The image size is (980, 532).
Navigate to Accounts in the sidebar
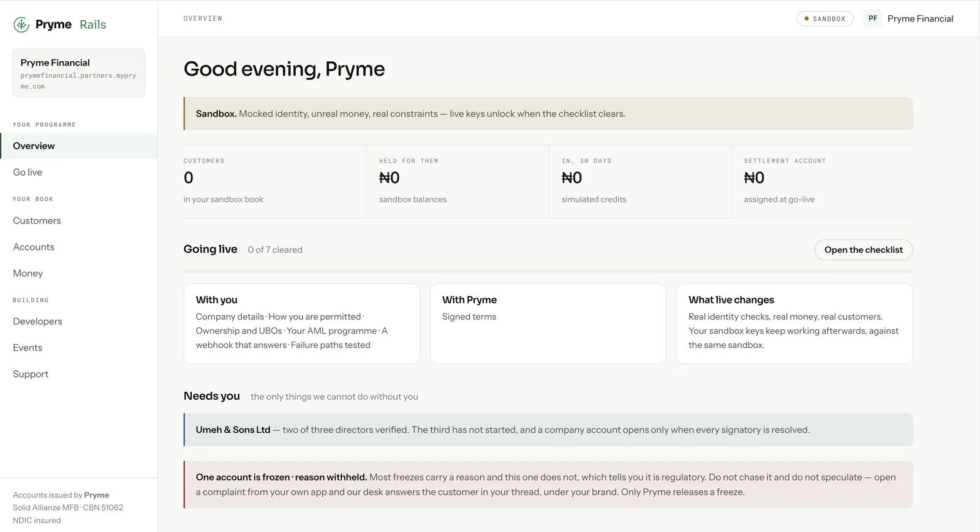pyautogui.click(x=78, y=247)
